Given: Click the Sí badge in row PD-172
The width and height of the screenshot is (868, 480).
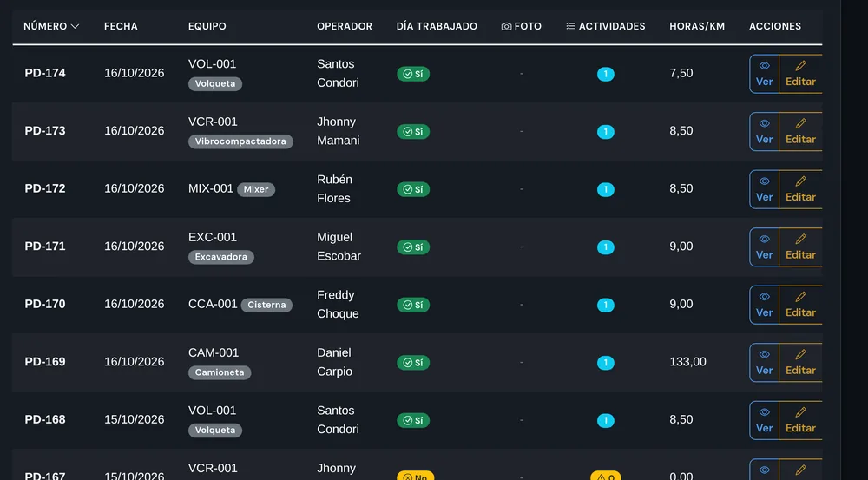Looking at the screenshot, I should point(413,189).
